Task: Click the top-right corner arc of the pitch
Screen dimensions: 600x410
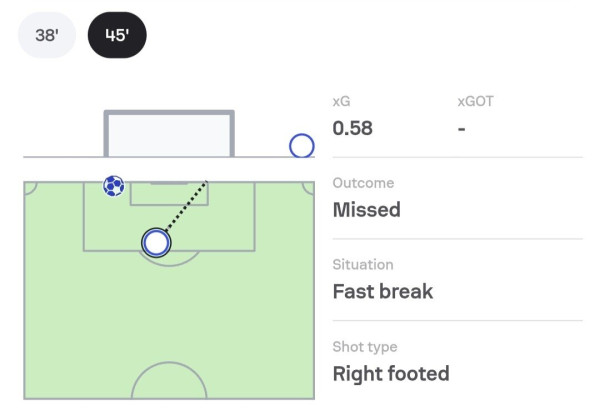Action: coord(307,189)
